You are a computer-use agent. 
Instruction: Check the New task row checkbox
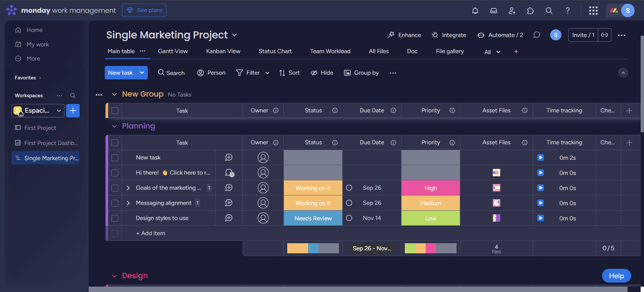click(x=115, y=157)
